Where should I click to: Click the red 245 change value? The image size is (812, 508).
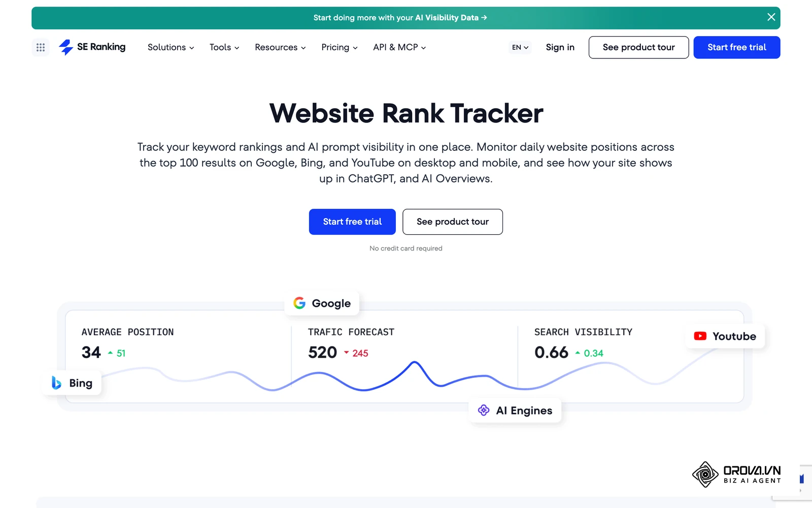[360, 353]
